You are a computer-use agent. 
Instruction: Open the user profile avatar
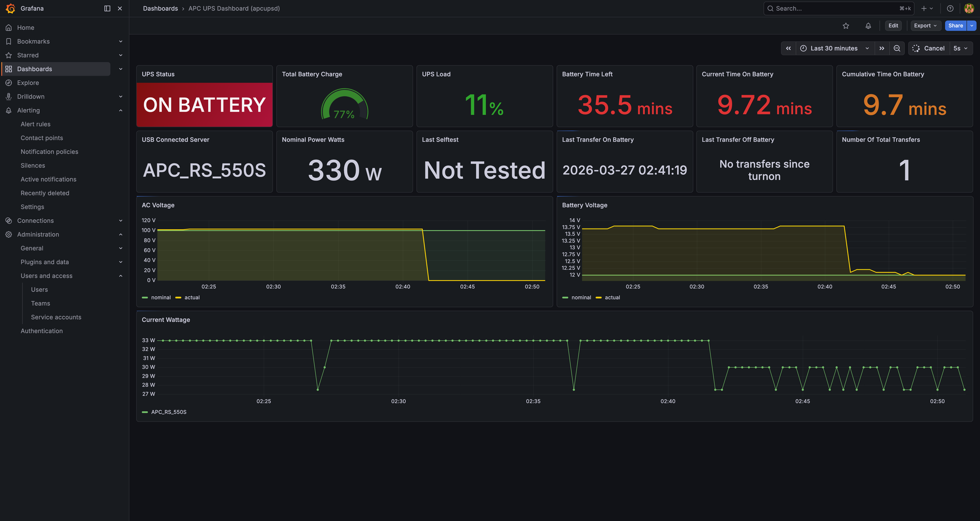[969, 8]
